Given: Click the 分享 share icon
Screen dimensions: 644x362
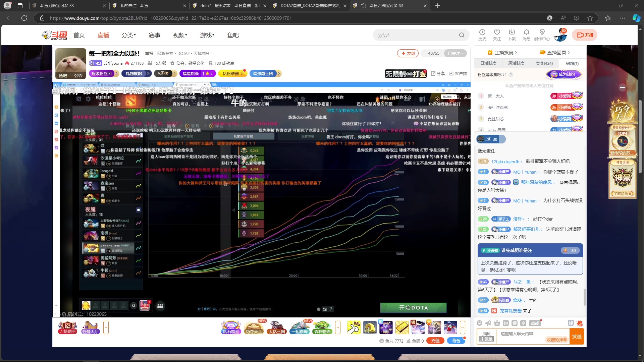Looking at the screenshot, I should [x=438, y=73].
